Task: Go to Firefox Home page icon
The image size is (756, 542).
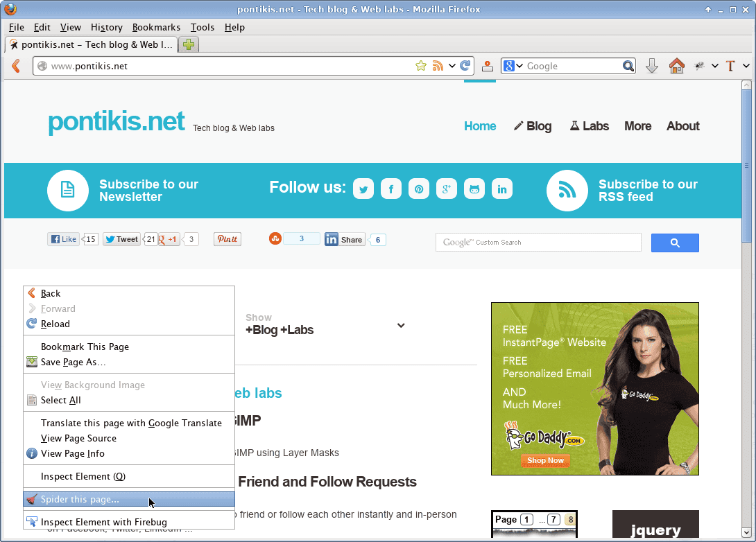Action: [x=677, y=66]
